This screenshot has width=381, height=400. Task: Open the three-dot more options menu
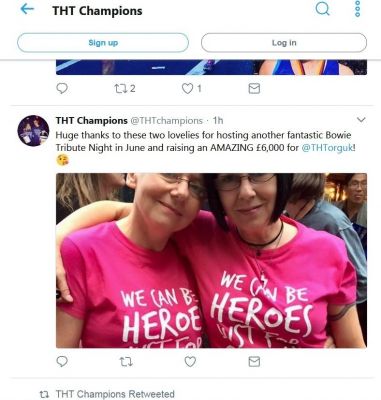click(358, 9)
